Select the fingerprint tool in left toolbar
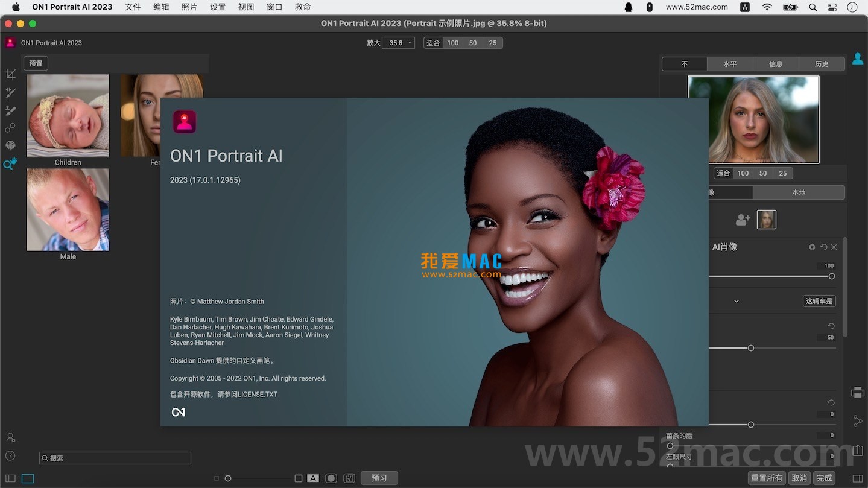This screenshot has height=488, width=868. pos(10,145)
